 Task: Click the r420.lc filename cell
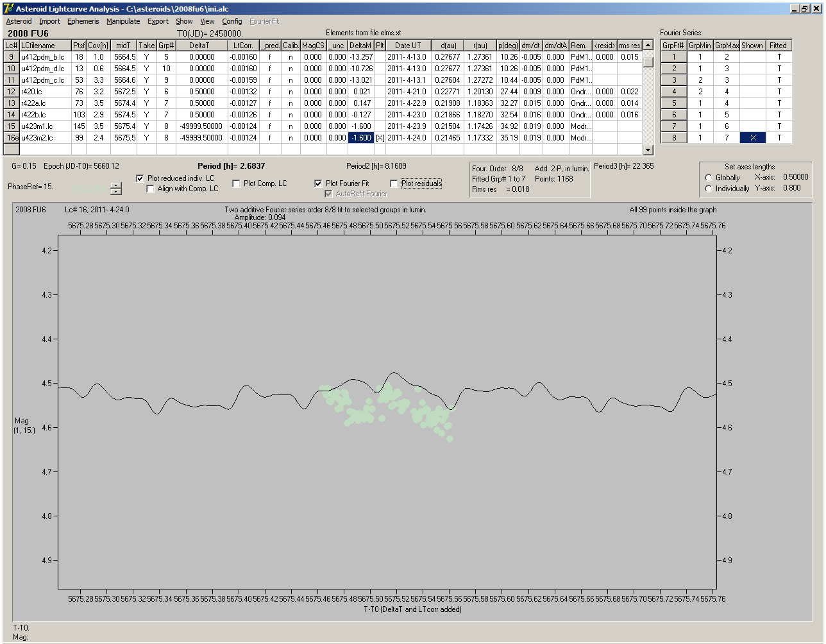coord(45,92)
